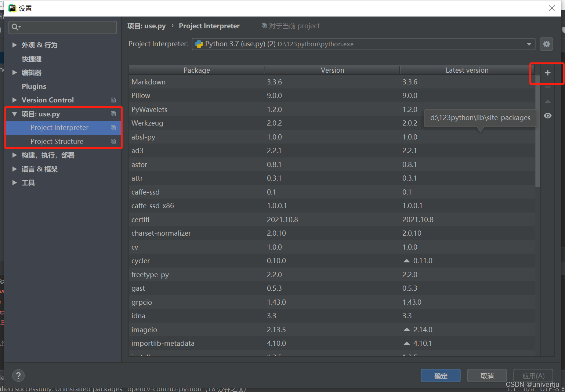Image resolution: width=565 pixels, height=392 pixels.
Task: Select the imageio package row
Action: pyautogui.click(x=332, y=330)
